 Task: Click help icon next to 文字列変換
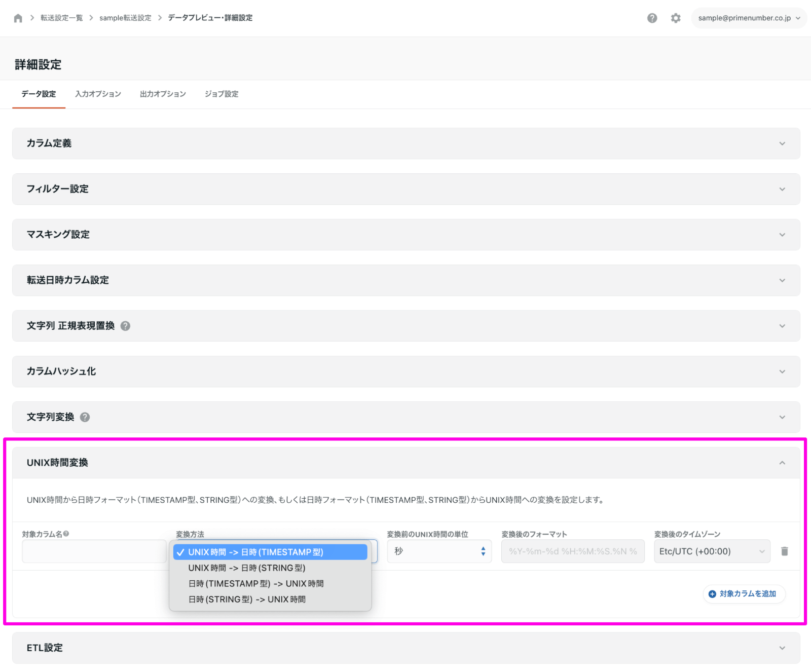click(85, 417)
